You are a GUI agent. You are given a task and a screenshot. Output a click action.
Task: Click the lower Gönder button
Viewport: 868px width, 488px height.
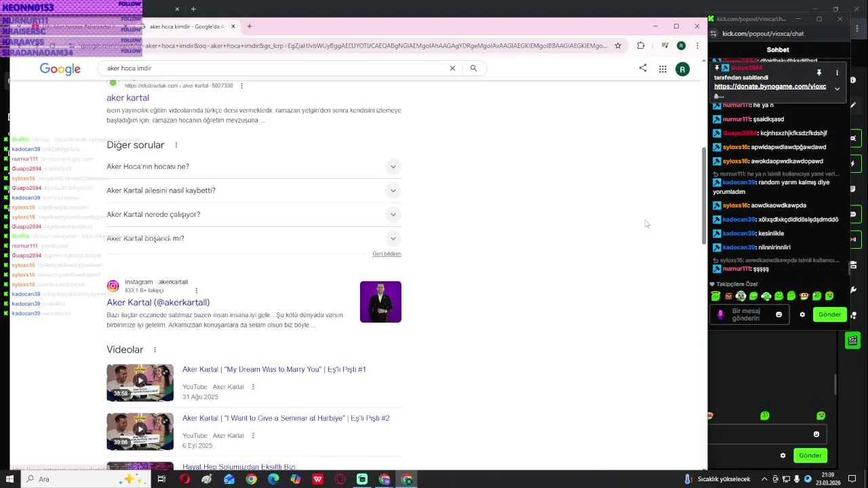(810, 455)
